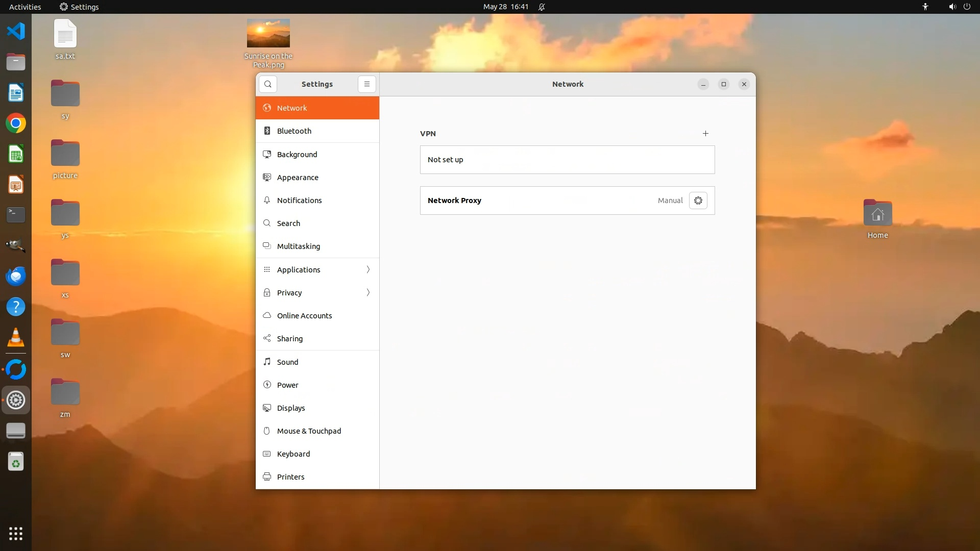The width and height of the screenshot is (980, 551).
Task: Open the system power menu
Action: click(967, 7)
